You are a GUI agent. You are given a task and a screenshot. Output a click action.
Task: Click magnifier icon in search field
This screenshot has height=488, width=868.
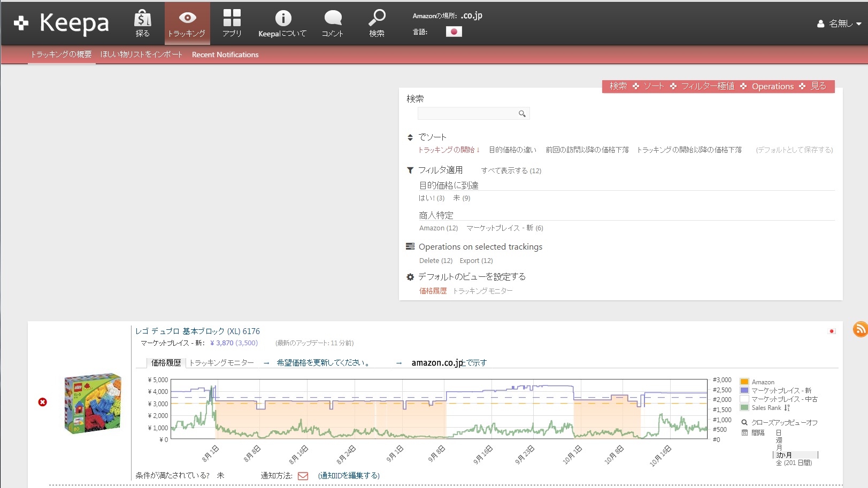point(522,113)
